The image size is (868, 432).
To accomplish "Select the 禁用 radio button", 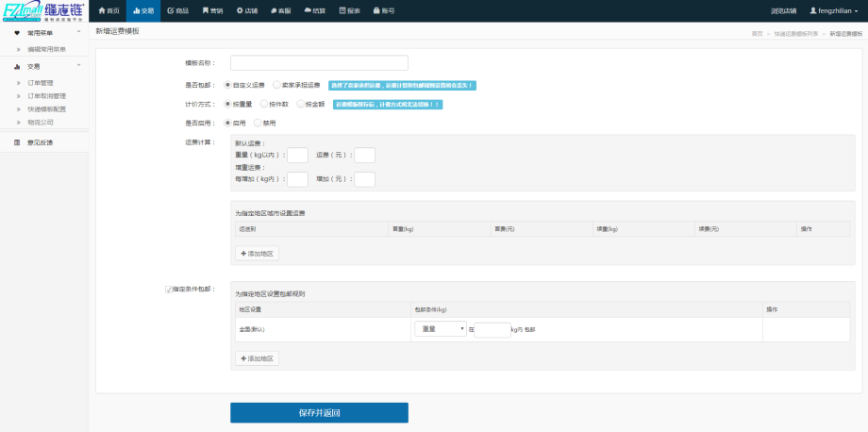I will click(x=258, y=123).
